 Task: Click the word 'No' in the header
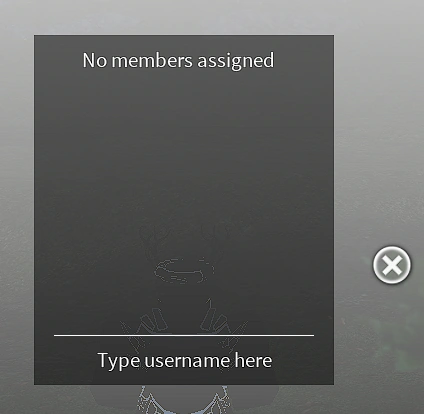95,61
